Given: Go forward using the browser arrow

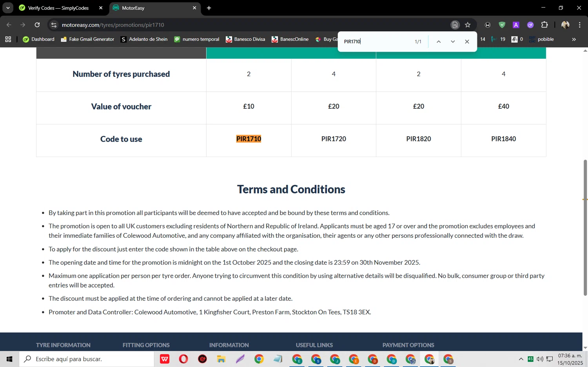Looking at the screenshot, I should pos(23,25).
